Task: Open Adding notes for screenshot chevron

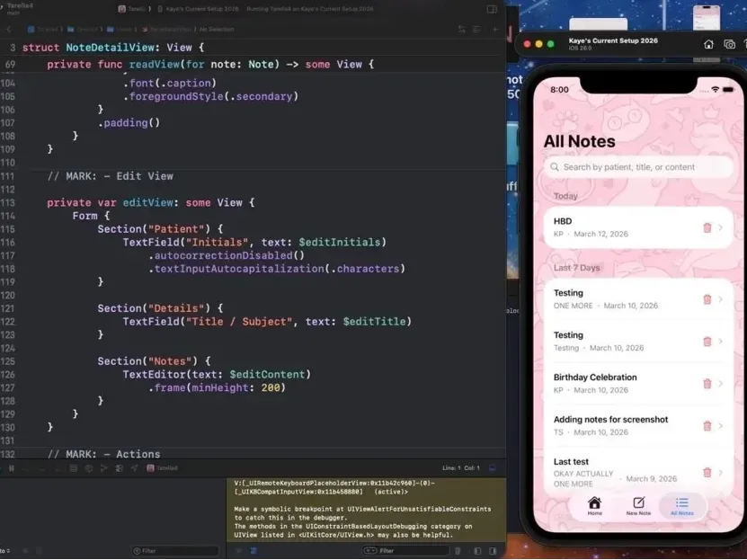Action: pyautogui.click(x=720, y=426)
